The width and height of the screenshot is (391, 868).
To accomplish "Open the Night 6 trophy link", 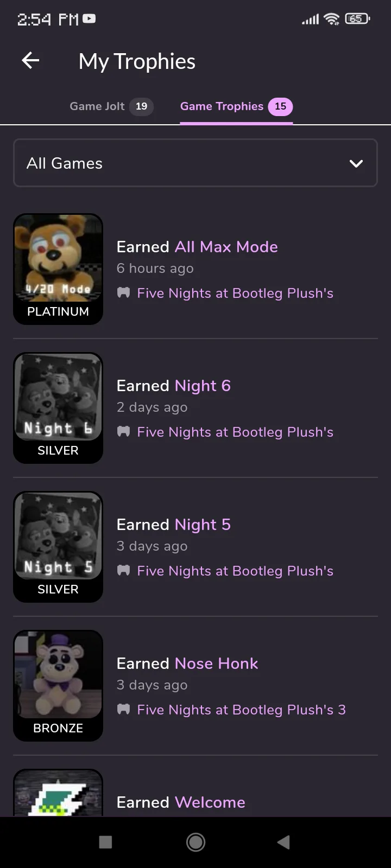I will point(203,386).
